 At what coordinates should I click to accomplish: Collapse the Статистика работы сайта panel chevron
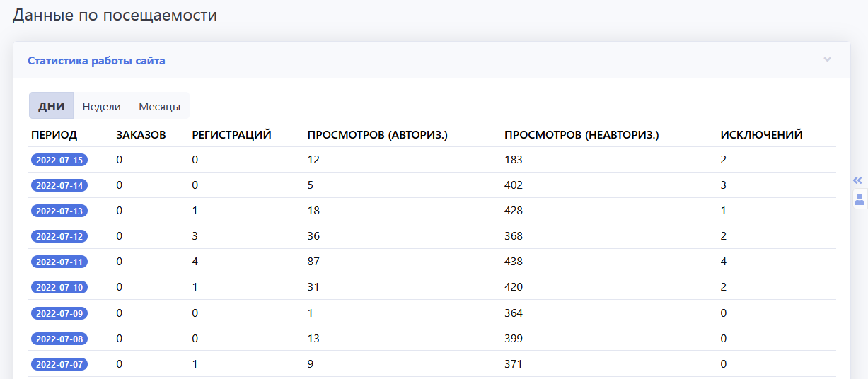[827, 59]
